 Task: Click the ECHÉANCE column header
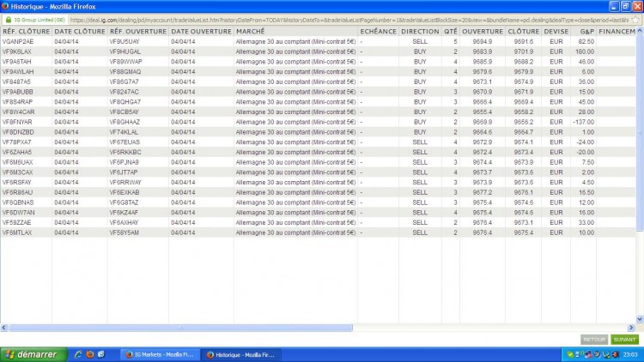coord(379,31)
